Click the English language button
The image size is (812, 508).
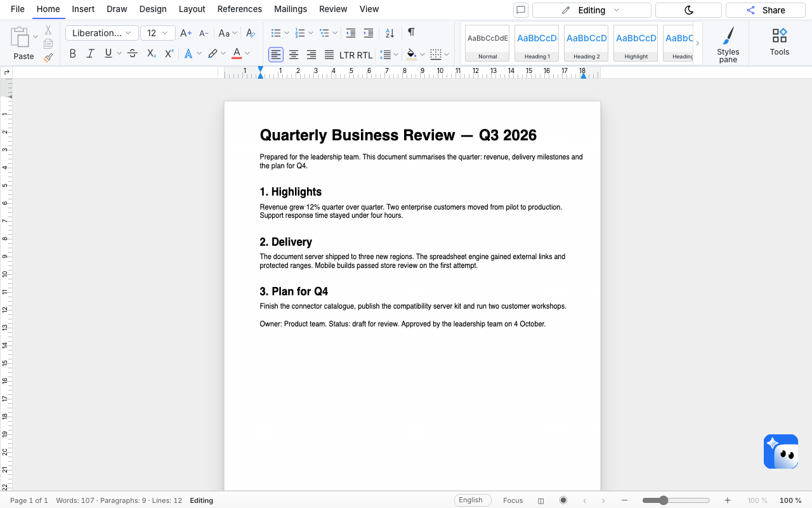(x=473, y=500)
